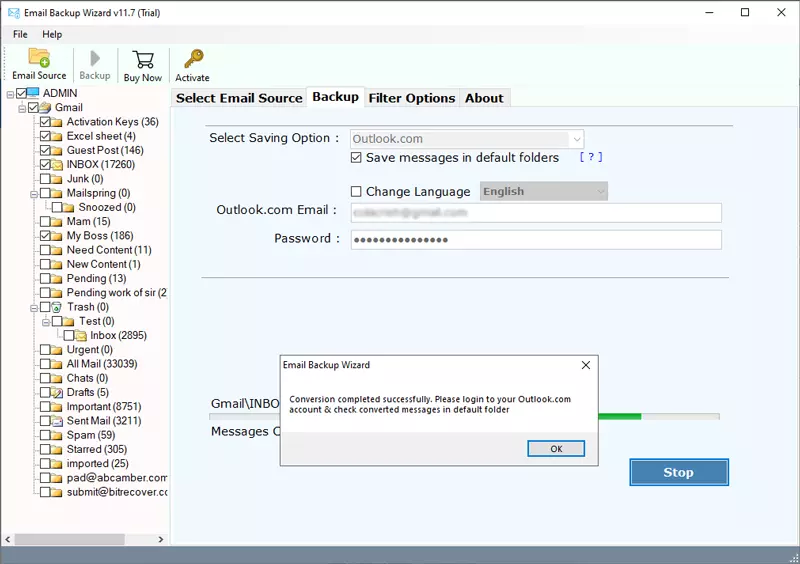Click the All Mail folder icon
The width and height of the screenshot is (800, 564).
coord(57,364)
